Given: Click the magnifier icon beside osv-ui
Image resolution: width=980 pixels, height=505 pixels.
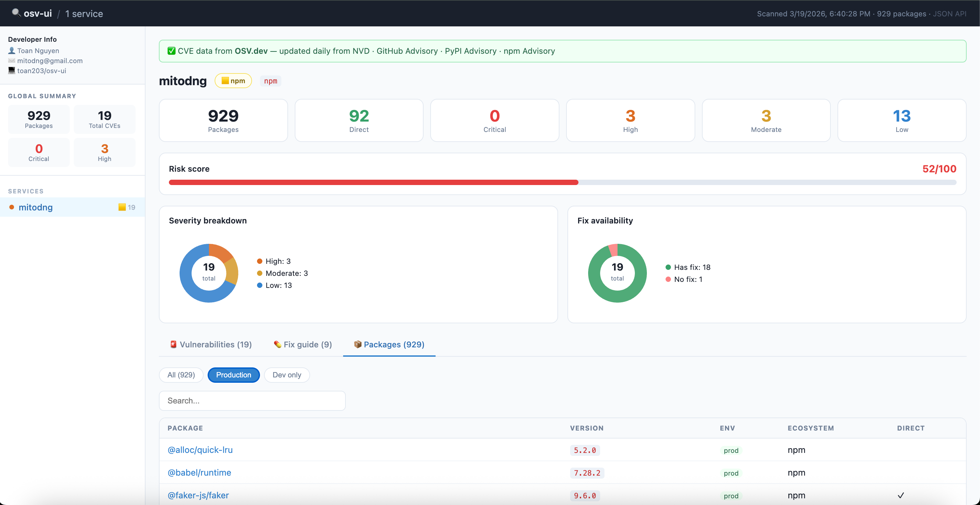Looking at the screenshot, I should tap(16, 13).
